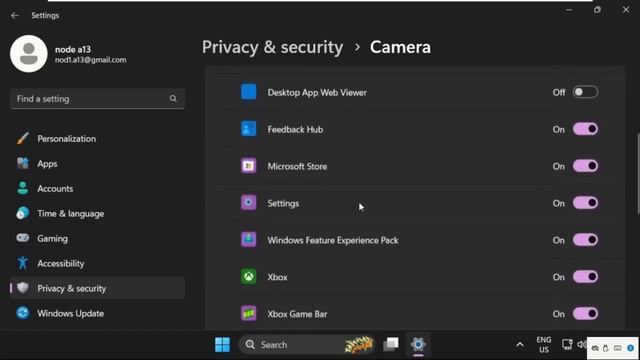Click the Windows Feature Experience Pack icon

249,240
